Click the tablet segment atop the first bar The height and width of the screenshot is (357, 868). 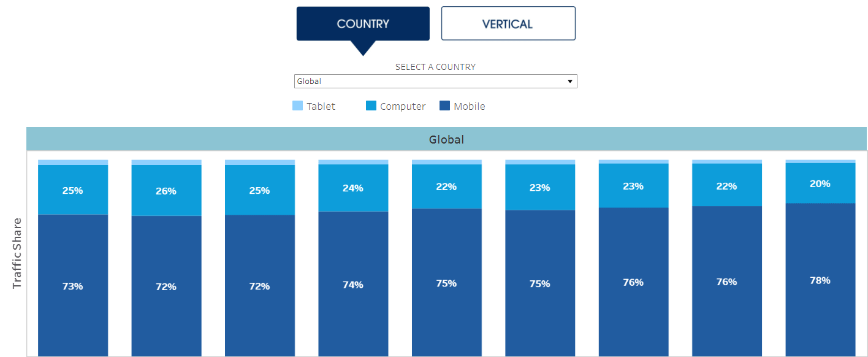pyautogui.click(x=73, y=163)
